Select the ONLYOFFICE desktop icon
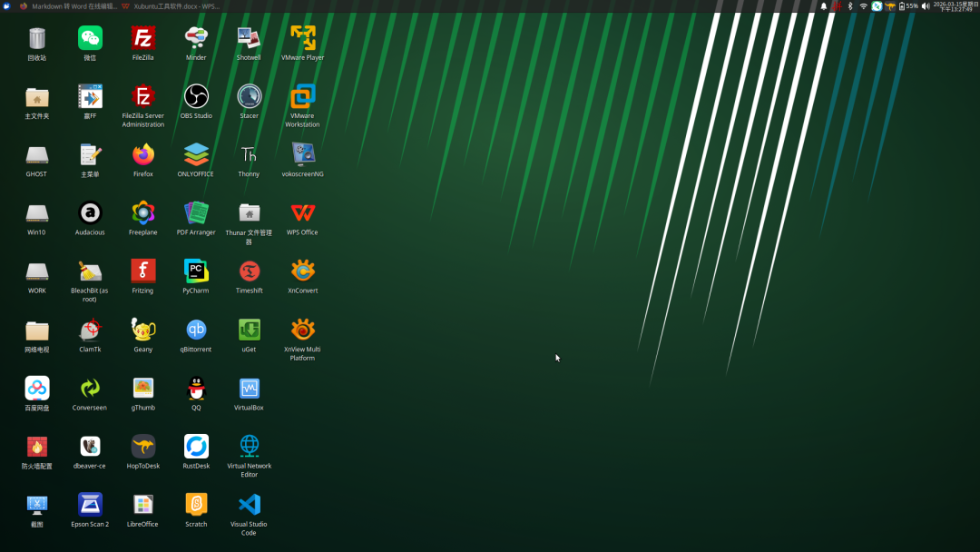The height and width of the screenshot is (552, 980). [196, 161]
